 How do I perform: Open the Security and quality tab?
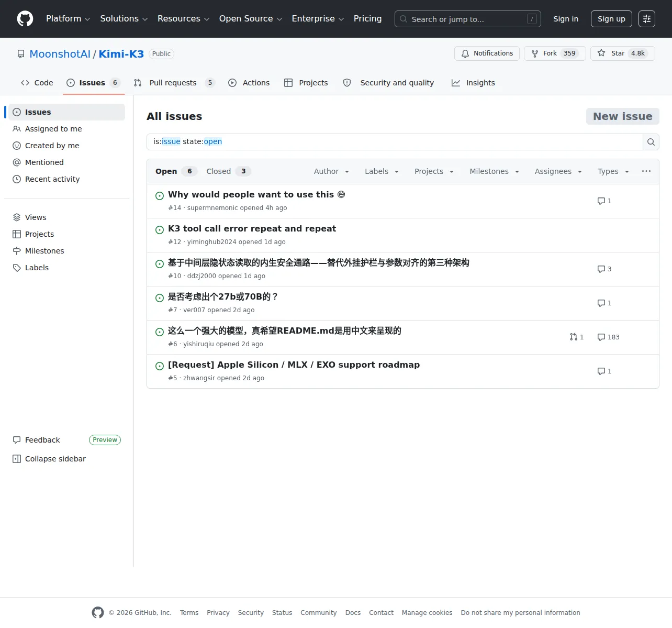[388, 83]
